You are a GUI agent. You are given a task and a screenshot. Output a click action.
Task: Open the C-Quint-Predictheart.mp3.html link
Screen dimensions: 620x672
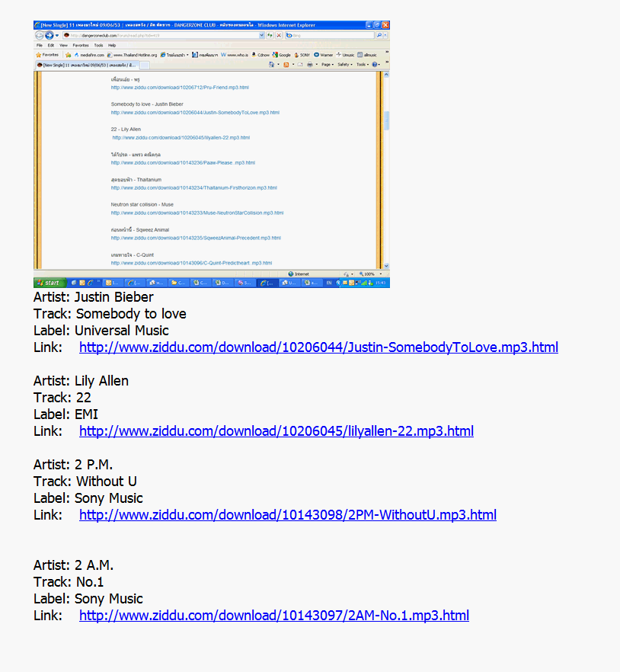click(191, 263)
